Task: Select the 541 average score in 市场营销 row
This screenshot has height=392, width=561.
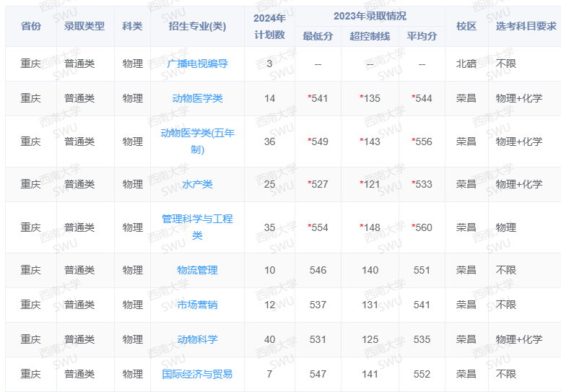Action: [422, 305]
